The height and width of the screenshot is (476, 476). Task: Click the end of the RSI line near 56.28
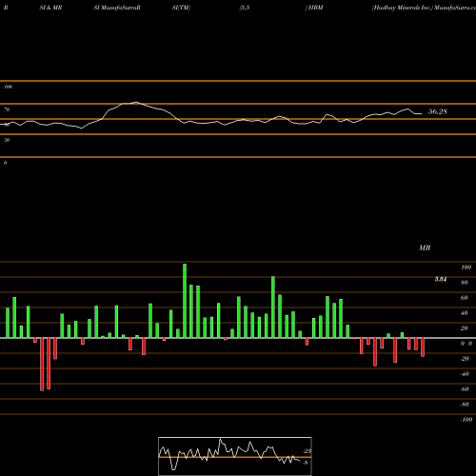coord(421,113)
